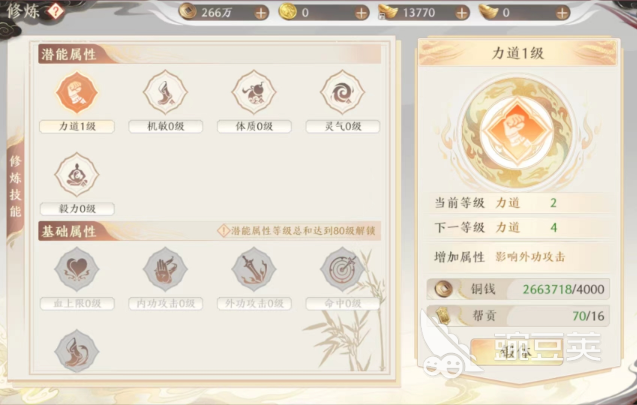Add copper coins with the 266万 plus
The image size is (637, 405).
click(x=261, y=13)
